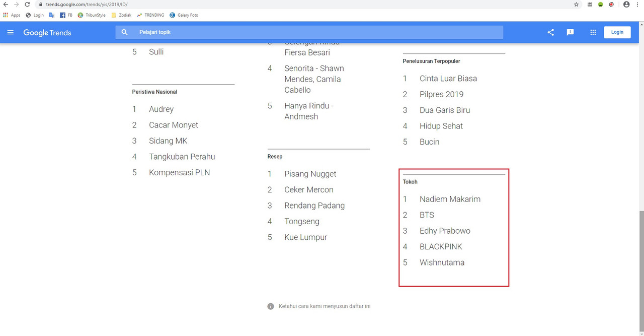
Task: Open the Galery Foto bookmark
Action: tap(184, 15)
